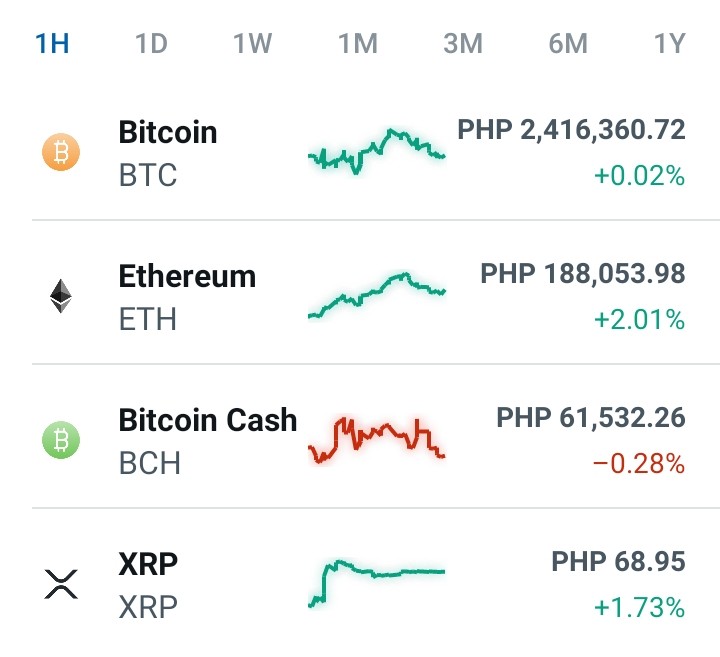The image size is (720, 657).
Task: Open the Bitcoin Cash name label
Action: [x=208, y=420]
